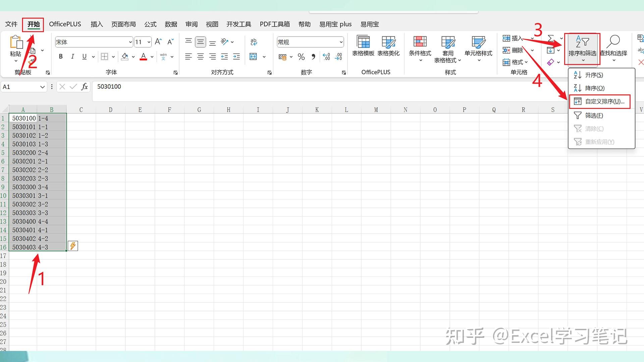This screenshot has width=644, height=362.
Task: Click the cell borders icon
Action: click(x=104, y=57)
